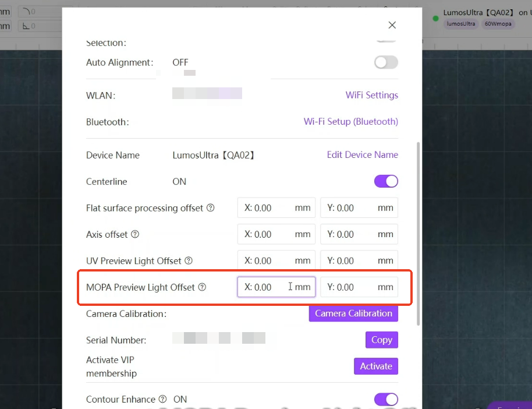
Task: Open Wi-Fi Setup (Bluetooth) link
Action: point(351,122)
